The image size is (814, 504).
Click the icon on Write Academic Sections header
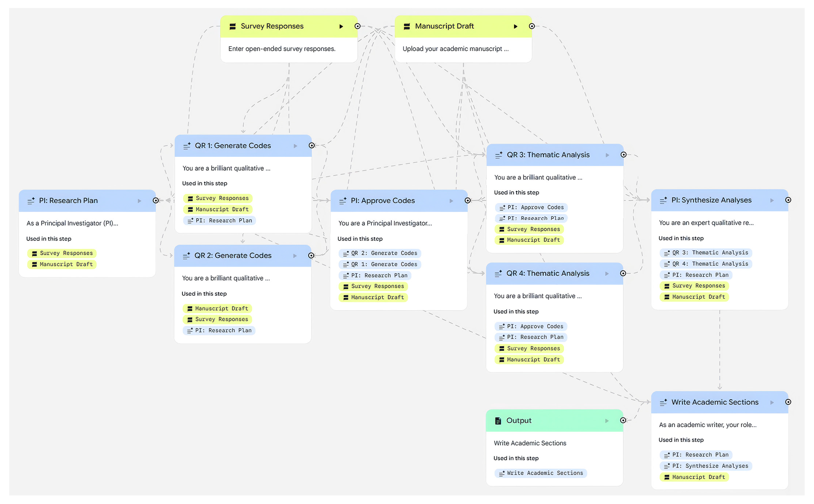pos(663,402)
